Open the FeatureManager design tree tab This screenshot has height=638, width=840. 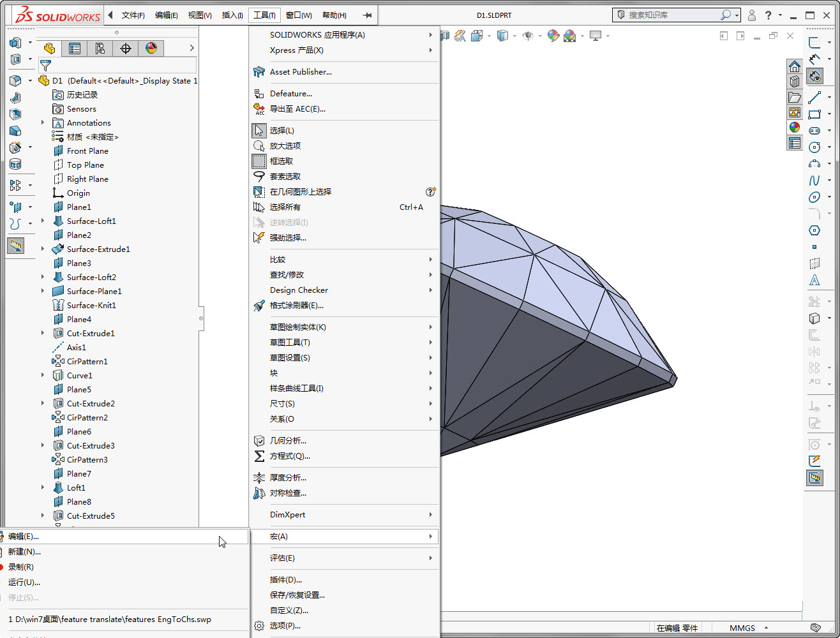49,48
